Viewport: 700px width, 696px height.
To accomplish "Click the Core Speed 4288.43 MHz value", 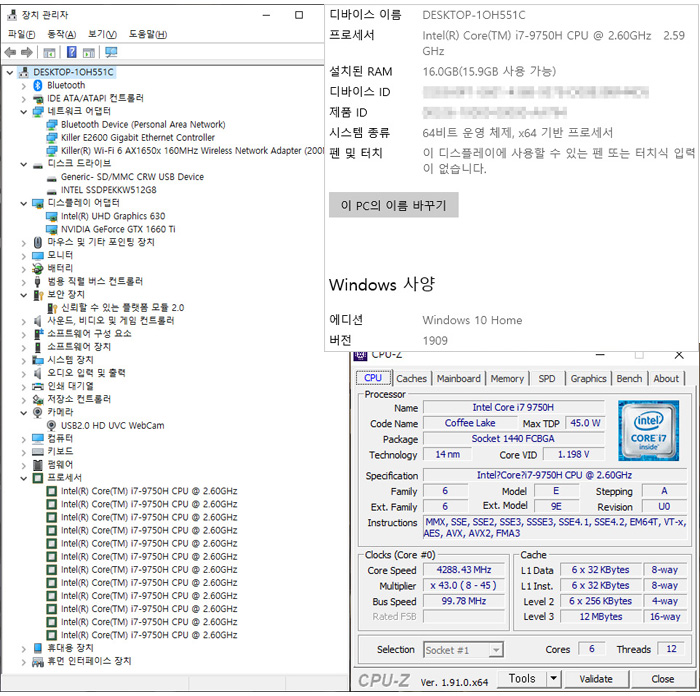I will [x=464, y=570].
